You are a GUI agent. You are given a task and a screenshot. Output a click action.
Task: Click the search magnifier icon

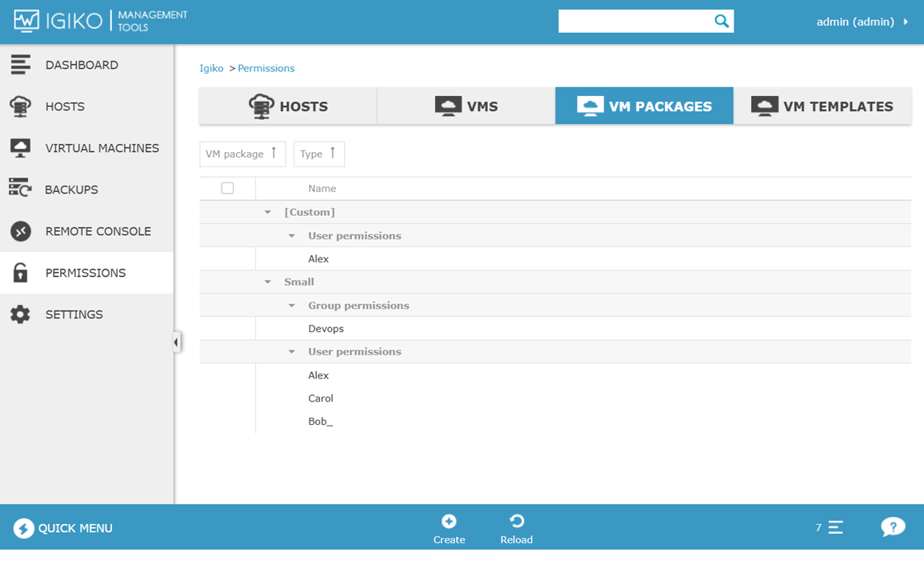click(721, 22)
